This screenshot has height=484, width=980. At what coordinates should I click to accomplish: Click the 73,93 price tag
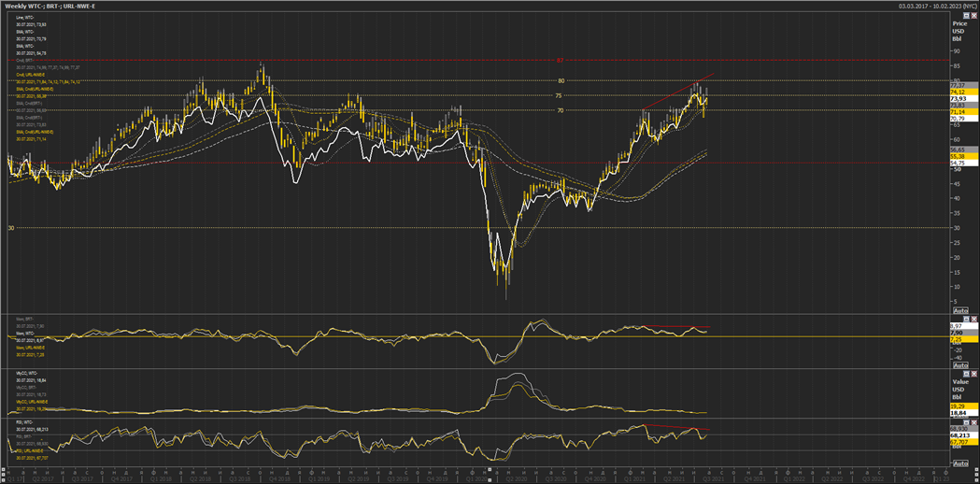[964, 99]
